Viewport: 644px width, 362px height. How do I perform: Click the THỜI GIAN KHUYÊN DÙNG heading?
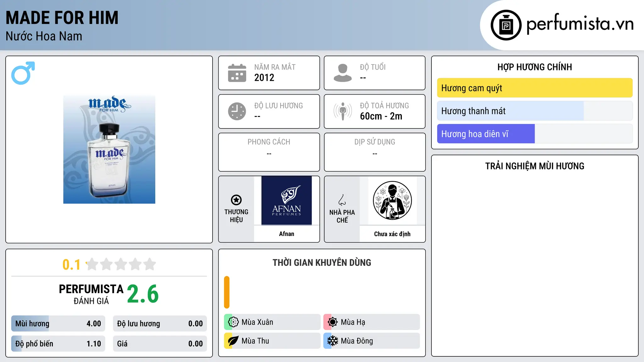pyautogui.click(x=322, y=262)
